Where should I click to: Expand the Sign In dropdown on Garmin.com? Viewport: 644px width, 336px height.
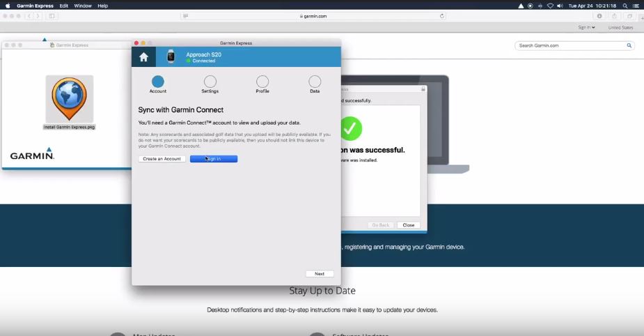tap(586, 28)
